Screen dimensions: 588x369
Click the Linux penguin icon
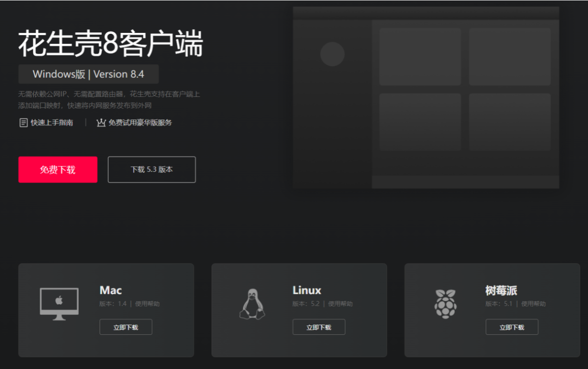[253, 304]
